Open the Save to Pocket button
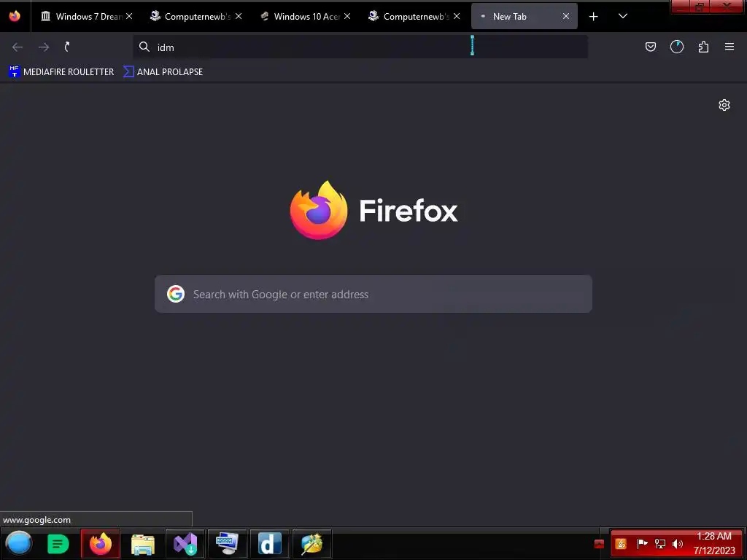This screenshot has width=747, height=560. tap(650, 47)
